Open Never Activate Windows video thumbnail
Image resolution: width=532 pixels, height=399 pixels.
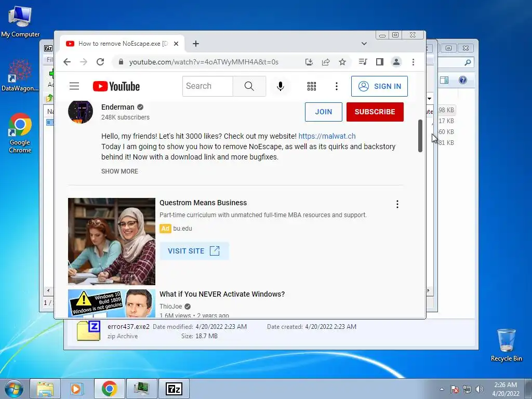coord(112,303)
